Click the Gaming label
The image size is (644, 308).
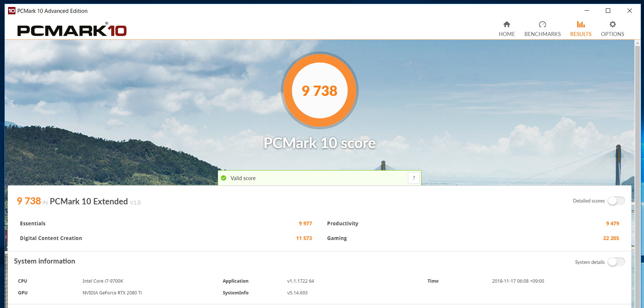point(337,238)
